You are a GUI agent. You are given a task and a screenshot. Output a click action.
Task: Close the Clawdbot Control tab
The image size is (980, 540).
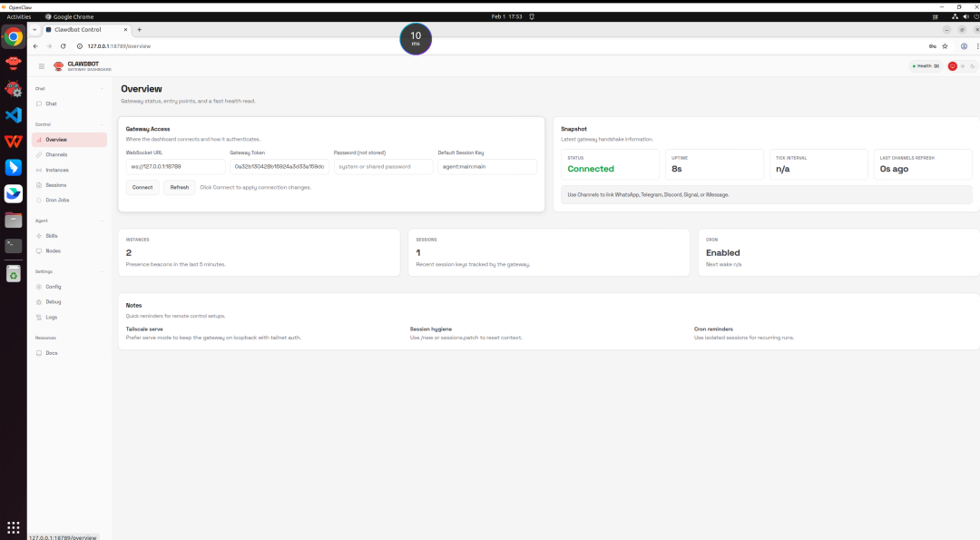coord(125,29)
